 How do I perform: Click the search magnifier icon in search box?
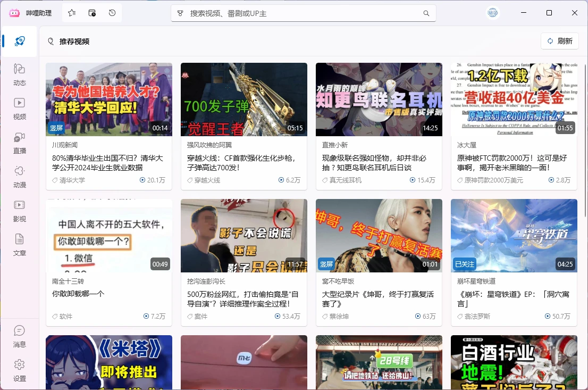click(426, 13)
